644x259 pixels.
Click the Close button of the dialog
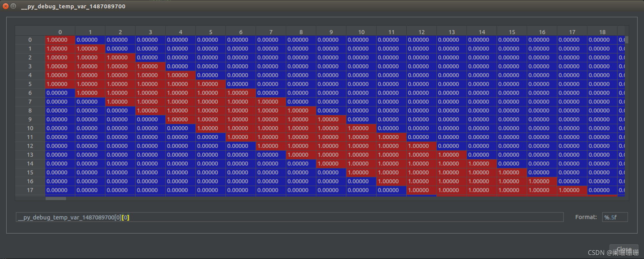click(624, 249)
